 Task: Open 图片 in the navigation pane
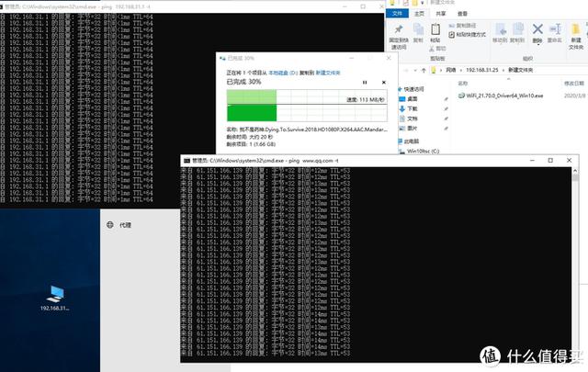tap(413, 129)
